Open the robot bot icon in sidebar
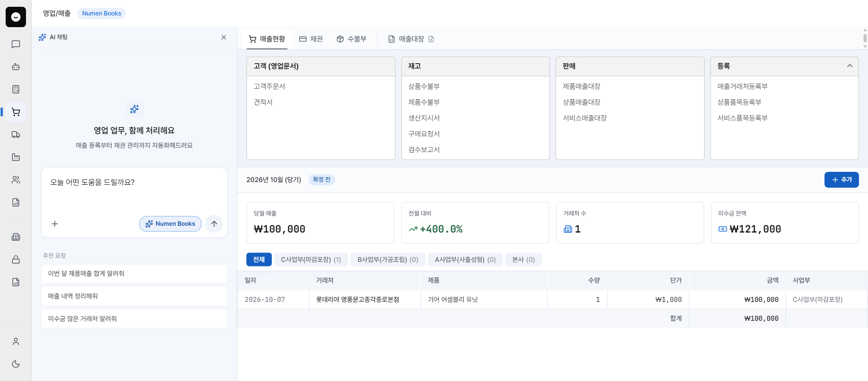Screen dimensions: 868x381 click(16, 67)
